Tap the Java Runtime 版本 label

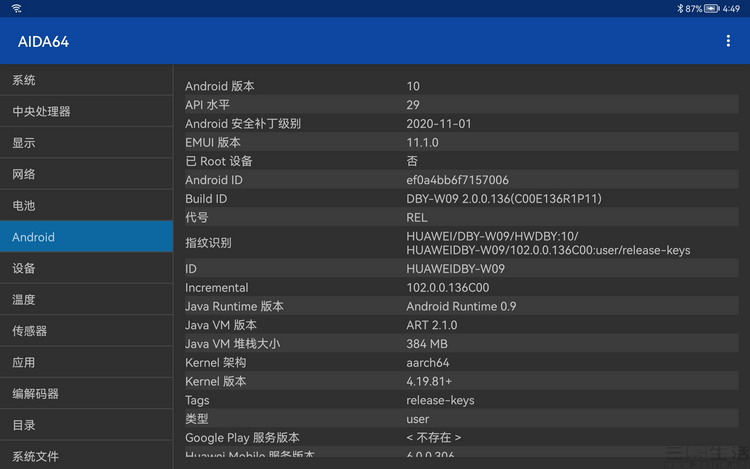[234, 306]
